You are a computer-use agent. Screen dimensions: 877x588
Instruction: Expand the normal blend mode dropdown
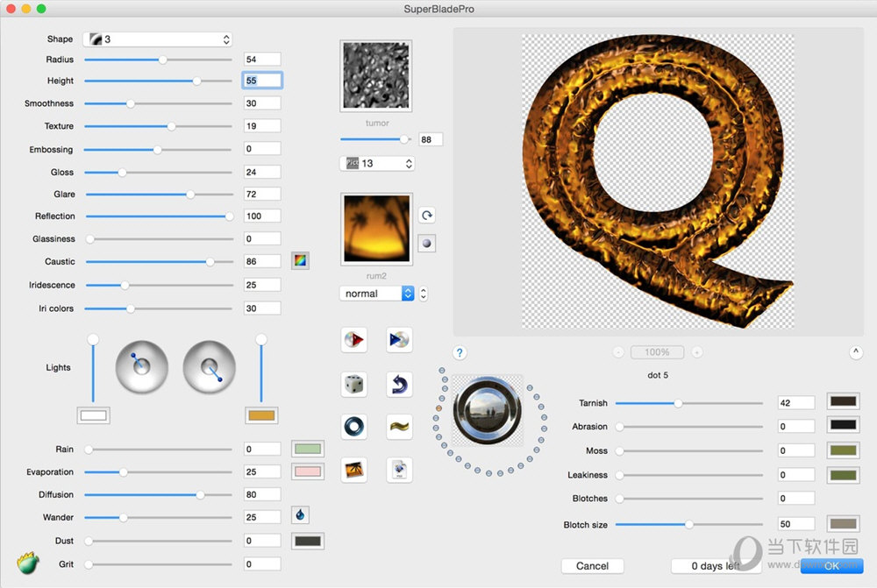(376, 294)
